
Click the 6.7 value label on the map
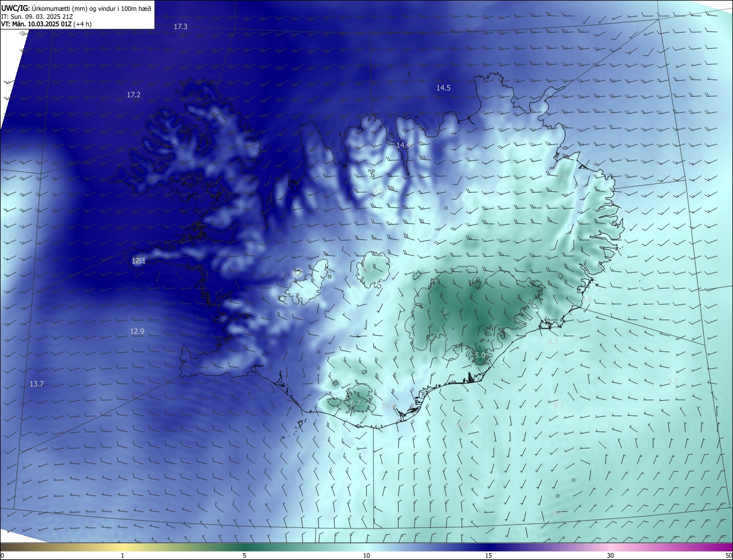pyautogui.click(x=356, y=403)
